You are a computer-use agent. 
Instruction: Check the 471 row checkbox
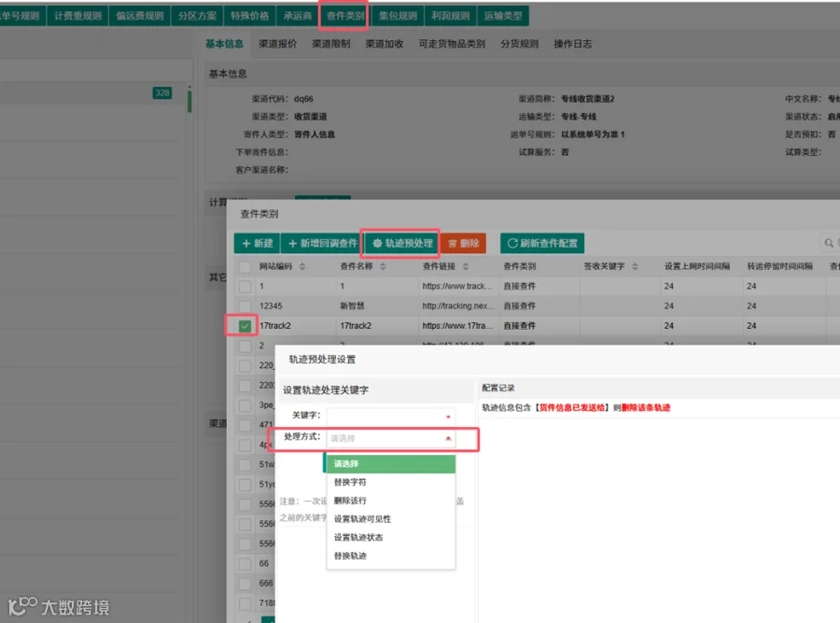(245, 425)
